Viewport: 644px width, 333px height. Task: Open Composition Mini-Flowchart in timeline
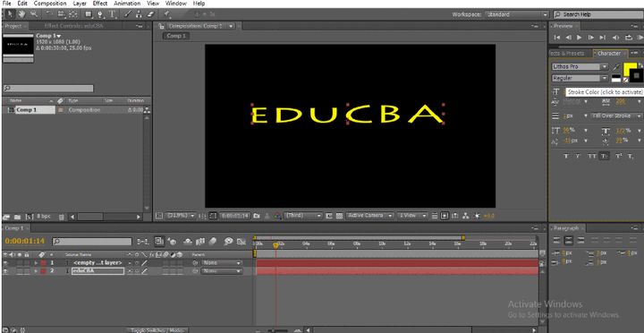click(x=144, y=242)
